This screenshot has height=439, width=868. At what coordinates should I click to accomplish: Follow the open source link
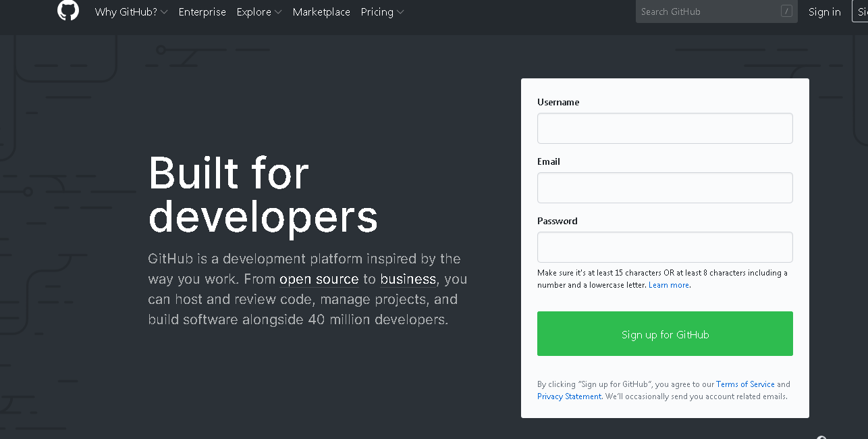(x=319, y=279)
